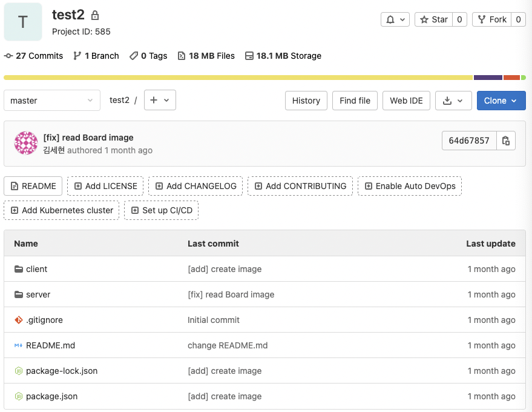Open the README.md file
This screenshot has height=412, width=532.
pyautogui.click(x=51, y=345)
